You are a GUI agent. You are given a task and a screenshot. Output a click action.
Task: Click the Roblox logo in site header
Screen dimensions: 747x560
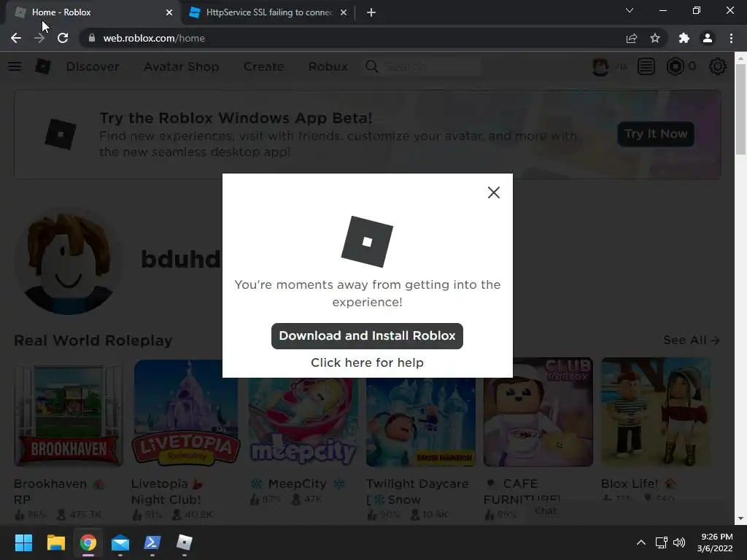[x=43, y=66]
